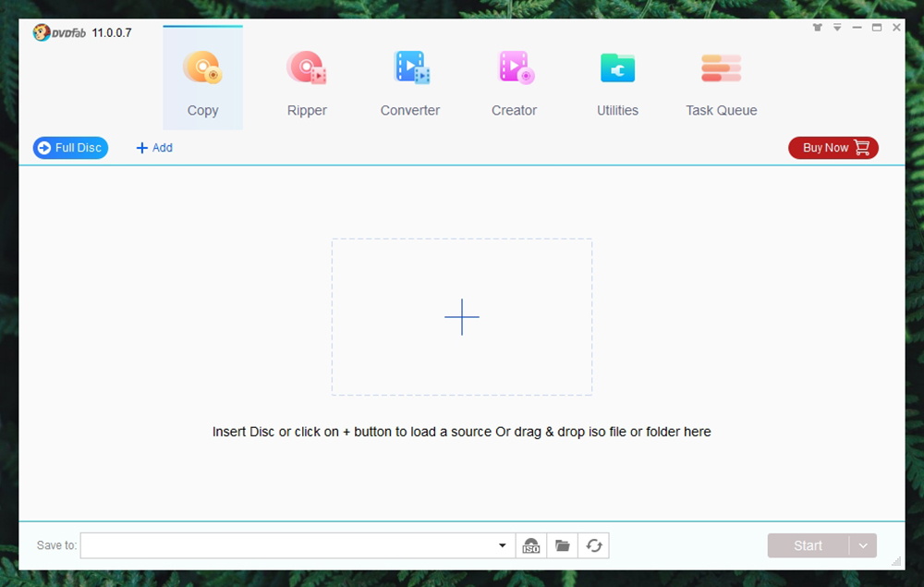This screenshot has width=924, height=587.
Task: Click the refresh icon beside folder
Action: coord(593,545)
